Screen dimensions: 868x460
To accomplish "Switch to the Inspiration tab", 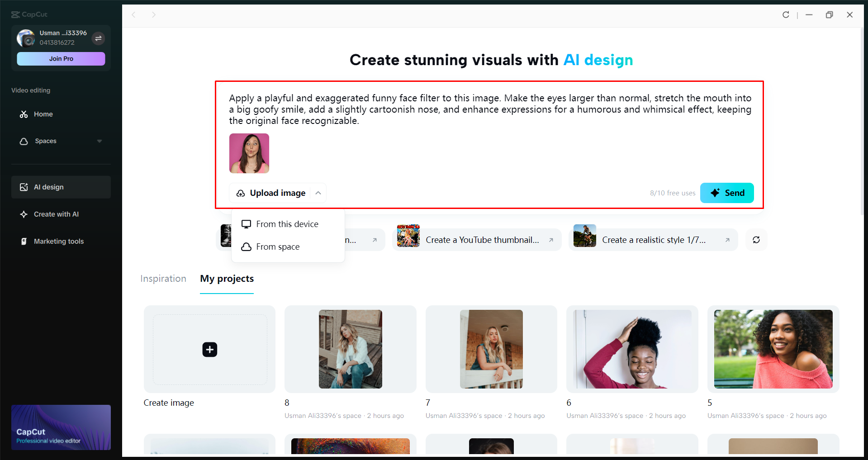I will click(163, 278).
